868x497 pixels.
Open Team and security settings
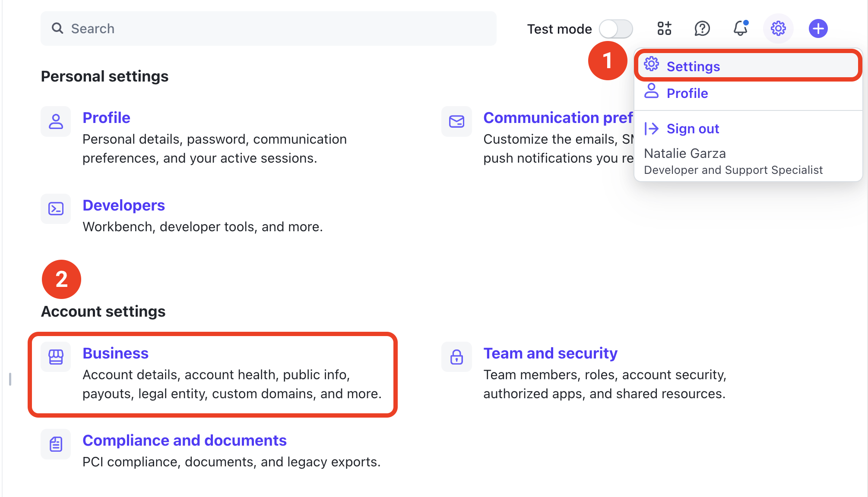[550, 353]
